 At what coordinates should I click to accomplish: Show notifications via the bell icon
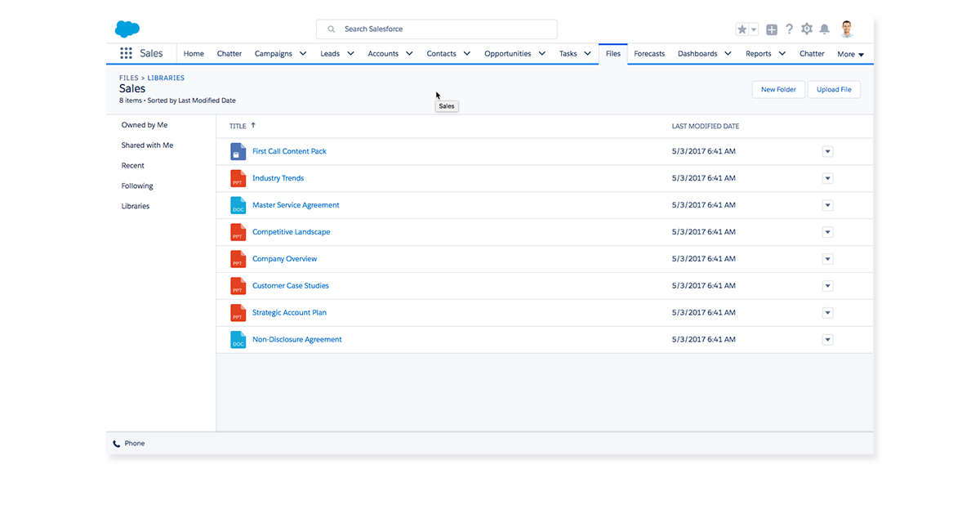point(825,29)
